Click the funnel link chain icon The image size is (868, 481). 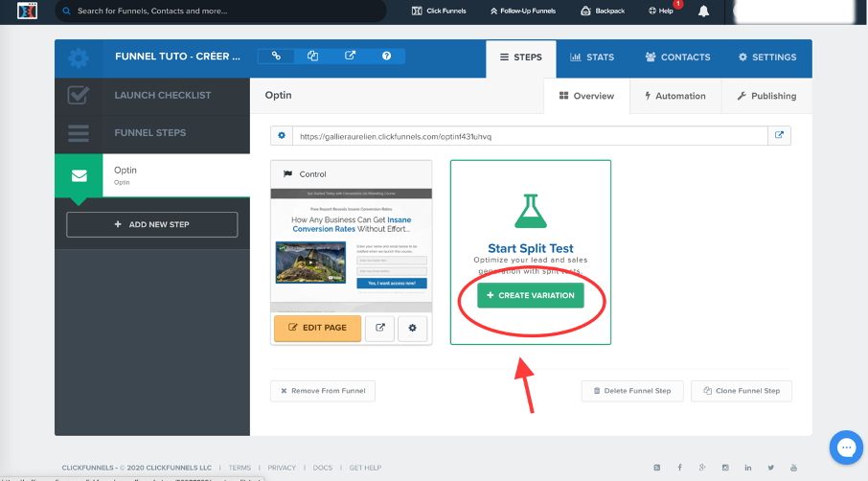[x=276, y=56]
